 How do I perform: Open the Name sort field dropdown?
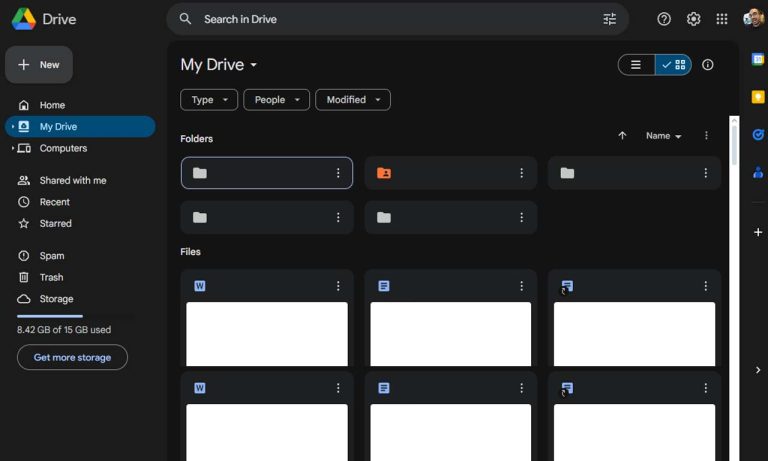(x=663, y=136)
